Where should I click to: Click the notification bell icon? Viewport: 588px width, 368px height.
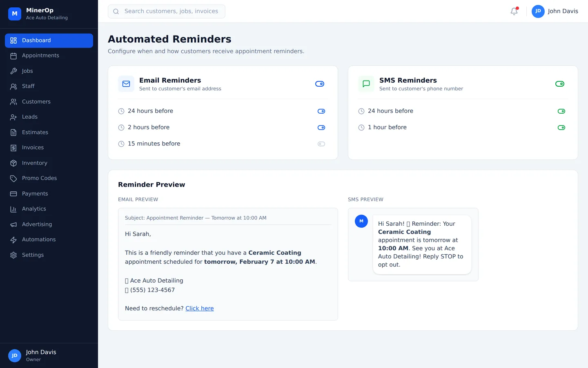tap(514, 11)
